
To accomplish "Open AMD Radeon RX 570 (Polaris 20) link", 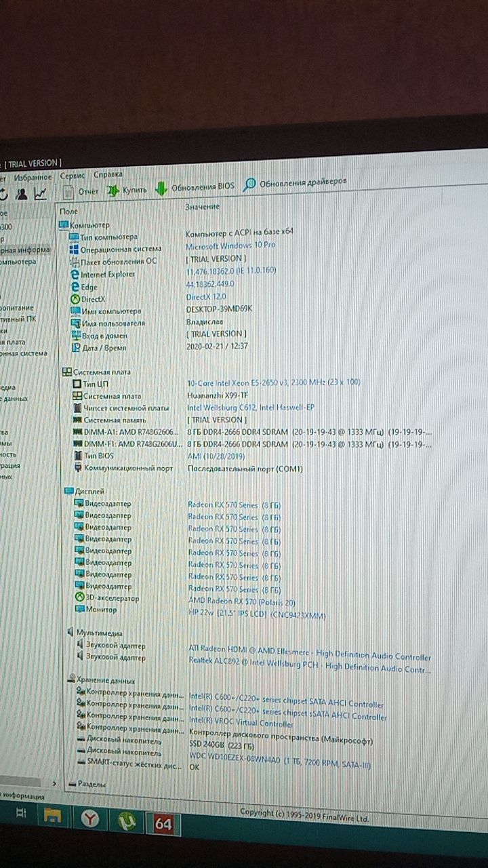I will 241,601.
